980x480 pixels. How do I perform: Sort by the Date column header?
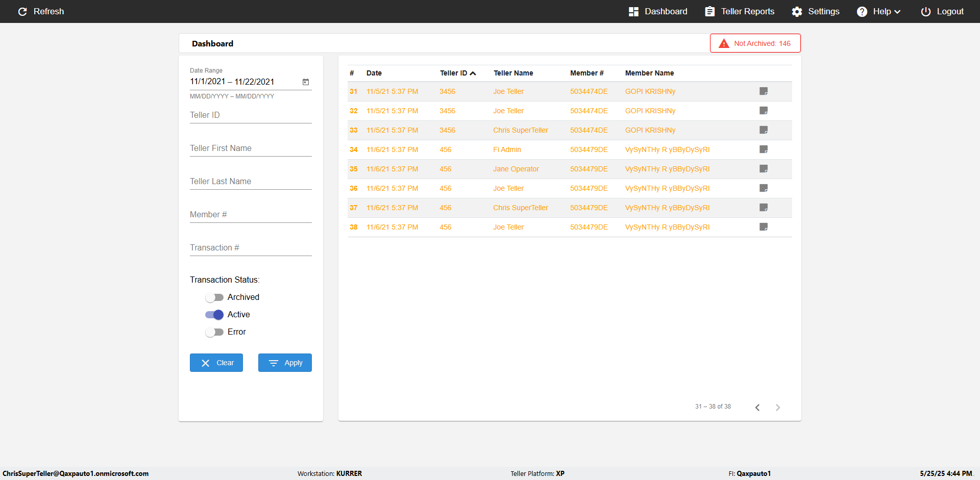tap(374, 73)
